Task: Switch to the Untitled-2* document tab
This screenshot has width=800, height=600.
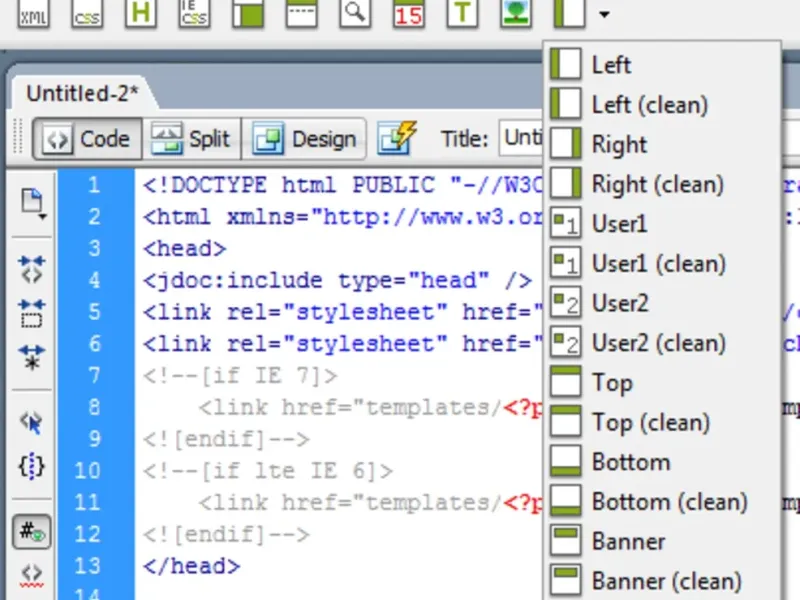Action: click(x=82, y=93)
